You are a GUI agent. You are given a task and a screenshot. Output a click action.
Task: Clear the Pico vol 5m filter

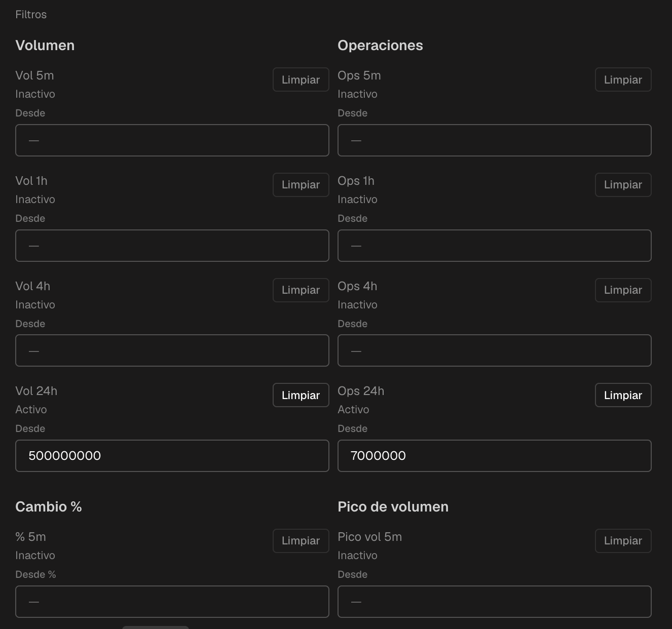623,541
